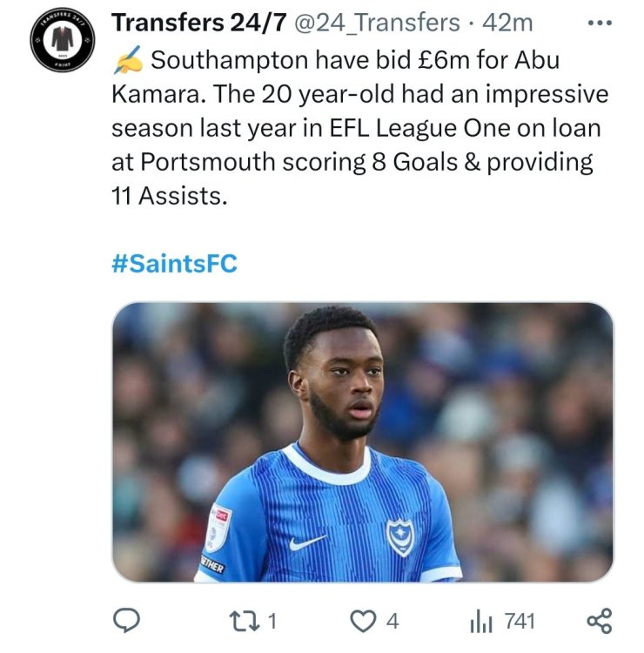Open the 42m timestamp link
The image size is (644, 653).
click(513, 22)
